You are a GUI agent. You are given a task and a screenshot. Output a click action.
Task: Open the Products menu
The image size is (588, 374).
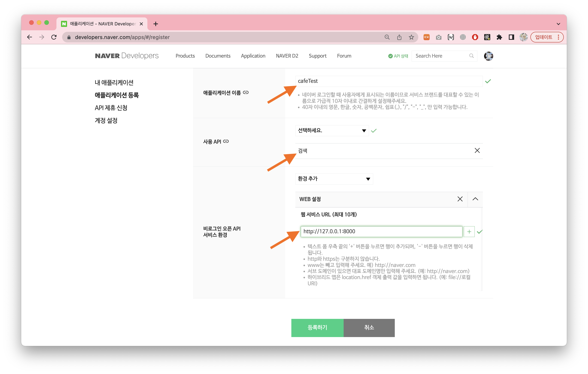[x=185, y=56]
